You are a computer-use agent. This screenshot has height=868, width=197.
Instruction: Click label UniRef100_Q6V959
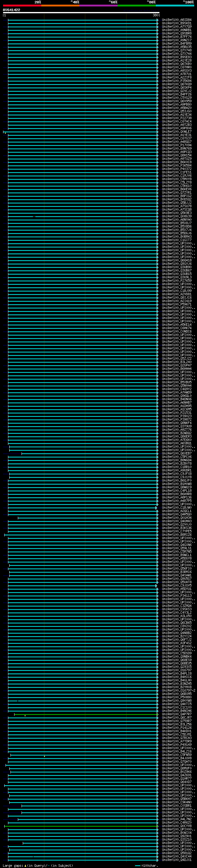tap(177, 101)
